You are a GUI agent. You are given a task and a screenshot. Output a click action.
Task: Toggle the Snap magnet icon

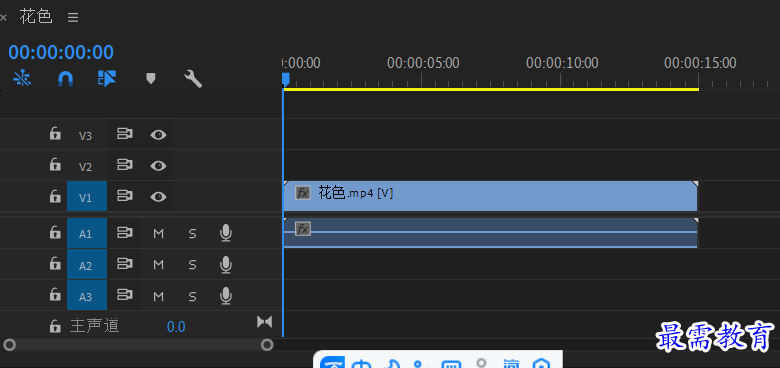66,79
